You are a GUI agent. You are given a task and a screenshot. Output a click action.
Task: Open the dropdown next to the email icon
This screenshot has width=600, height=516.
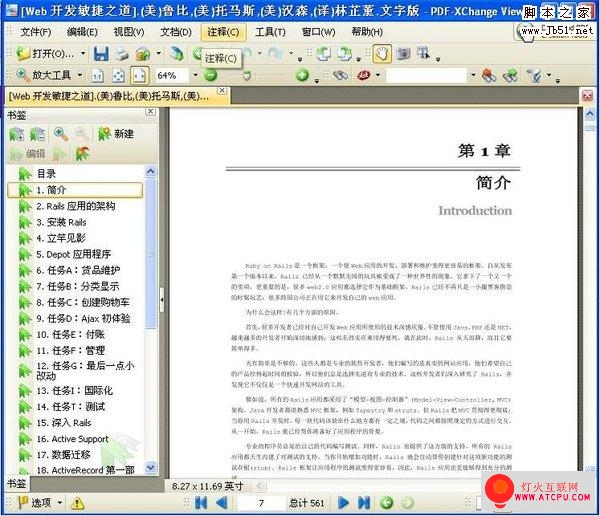point(158,54)
